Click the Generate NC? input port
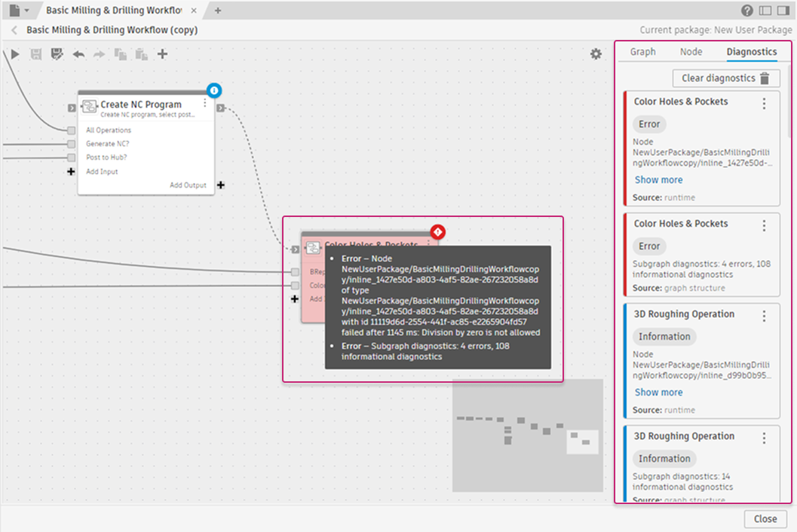 tap(71, 144)
